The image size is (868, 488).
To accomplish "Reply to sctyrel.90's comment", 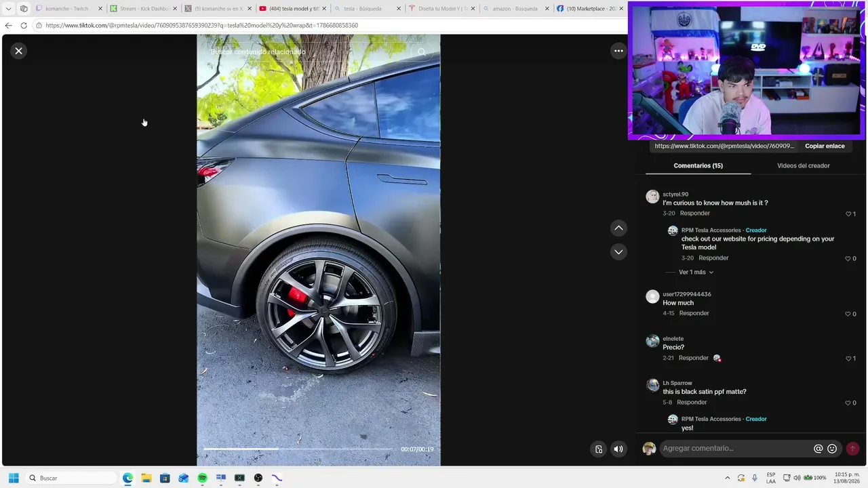I will pyautogui.click(x=694, y=213).
